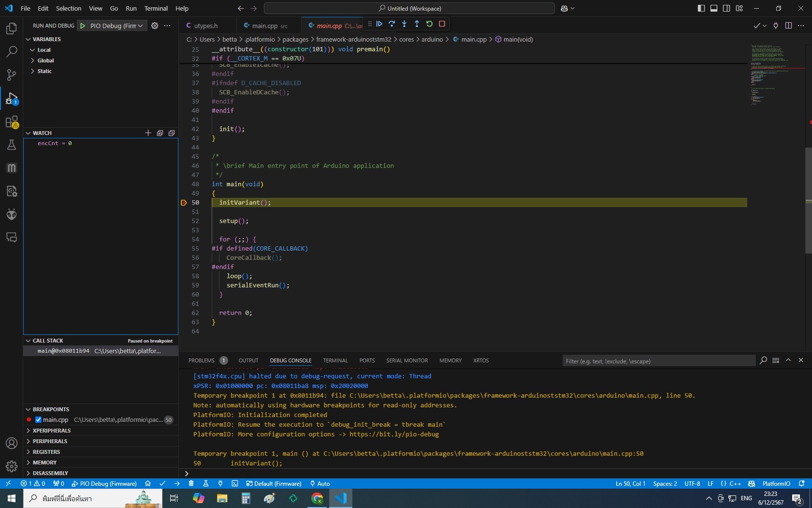Expand the Peripherals section
The image size is (812, 508).
[x=50, y=441]
